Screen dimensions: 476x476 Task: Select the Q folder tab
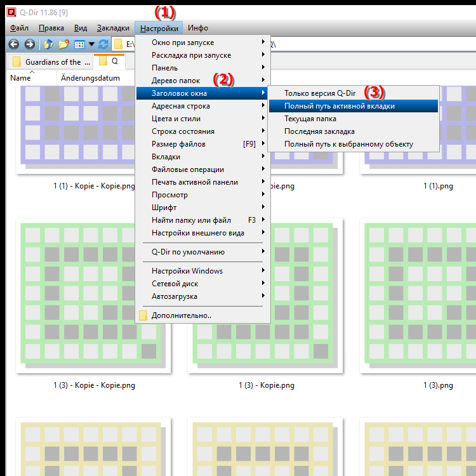(x=109, y=61)
